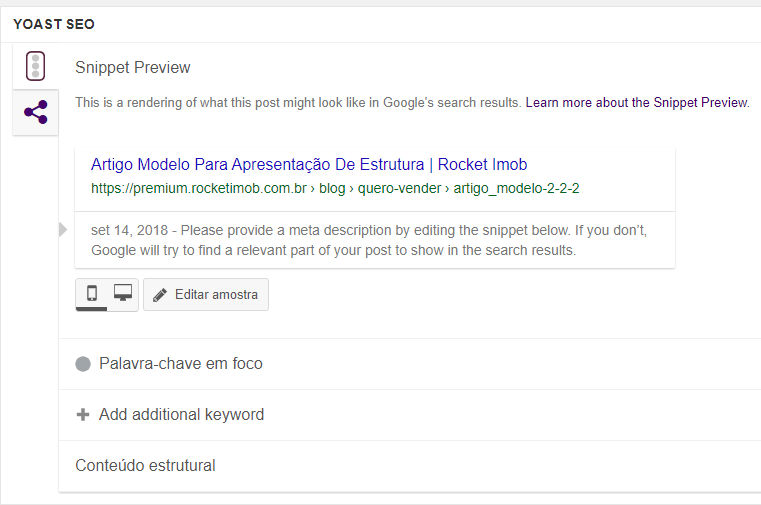Click the gray keyword score indicator circle
The width and height of the screenshot is (761, 505).
[83, 364]
